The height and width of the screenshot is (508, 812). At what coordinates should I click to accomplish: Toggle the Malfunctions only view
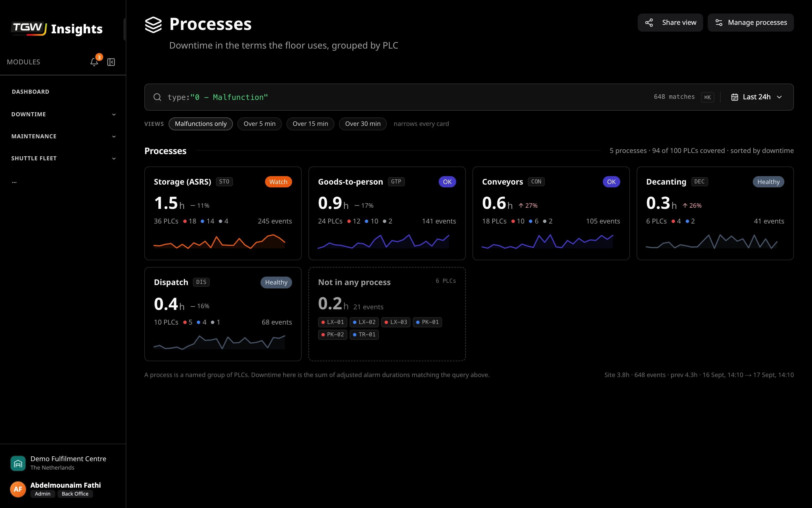201,124
